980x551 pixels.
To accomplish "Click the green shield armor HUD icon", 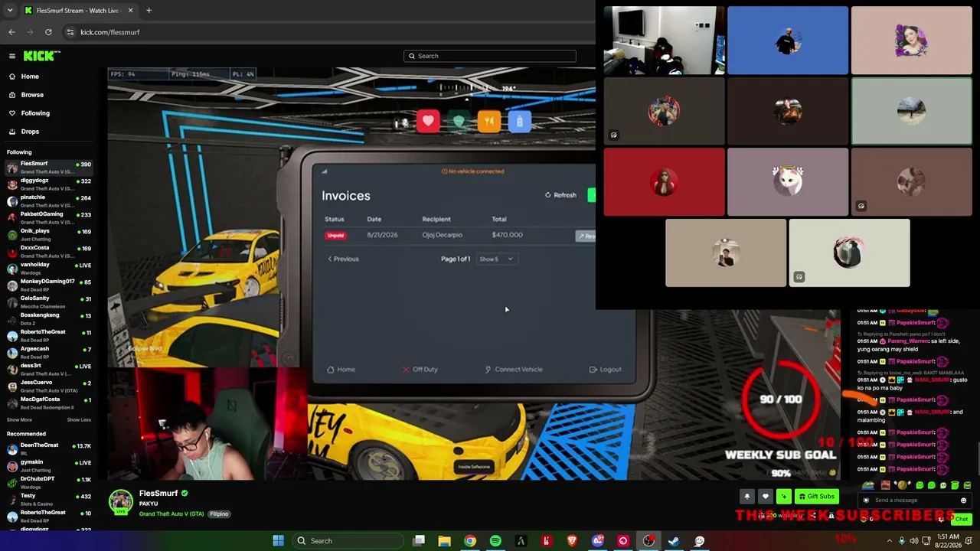I will coord(458,121).
